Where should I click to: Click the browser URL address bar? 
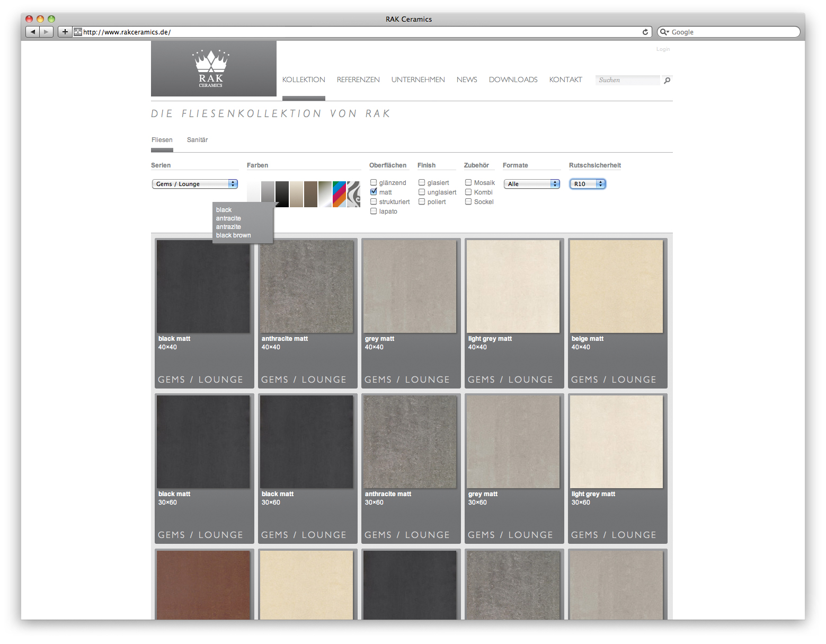coord(360,32)
